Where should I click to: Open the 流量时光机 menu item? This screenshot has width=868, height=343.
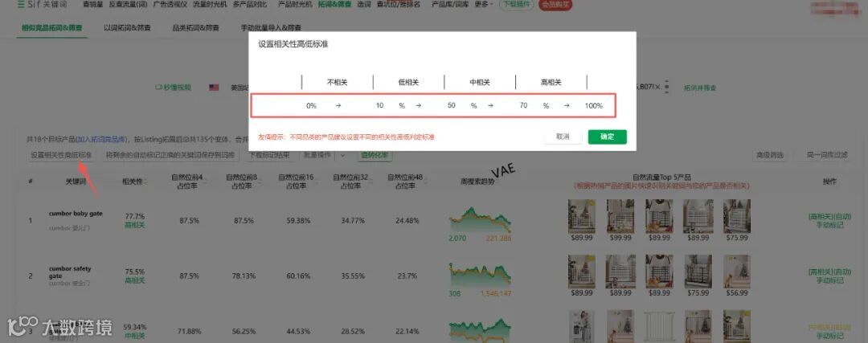click(210, 5)
